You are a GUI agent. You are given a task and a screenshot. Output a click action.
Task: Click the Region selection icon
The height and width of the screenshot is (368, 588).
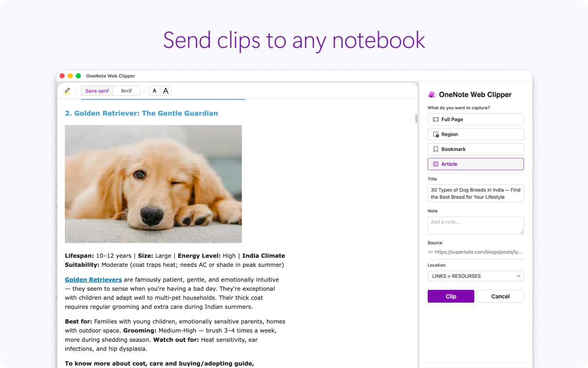[435, 134]
